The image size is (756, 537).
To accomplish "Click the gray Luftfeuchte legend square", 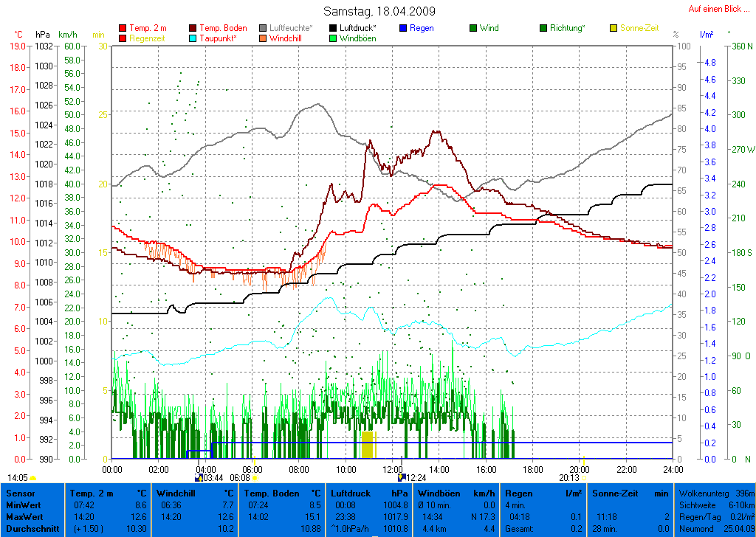I will [x=264, y=28].
